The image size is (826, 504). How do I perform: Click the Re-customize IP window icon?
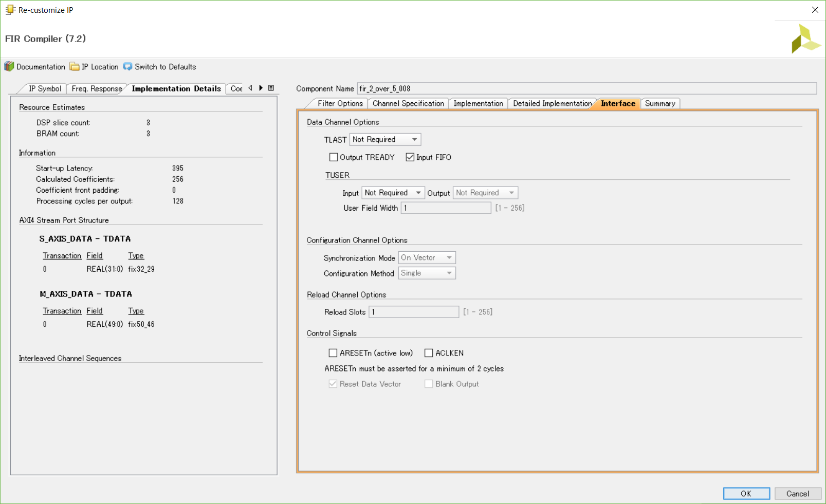pos(10,9)
